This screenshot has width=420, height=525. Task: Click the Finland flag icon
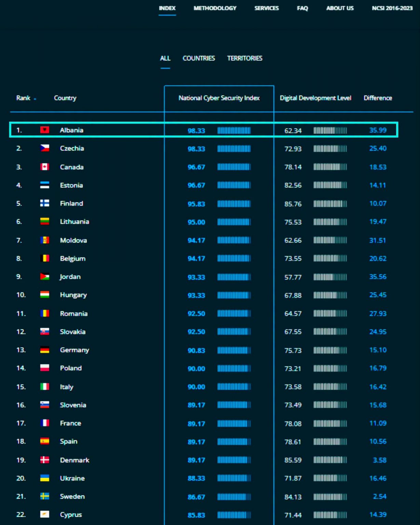pos(45,203)
